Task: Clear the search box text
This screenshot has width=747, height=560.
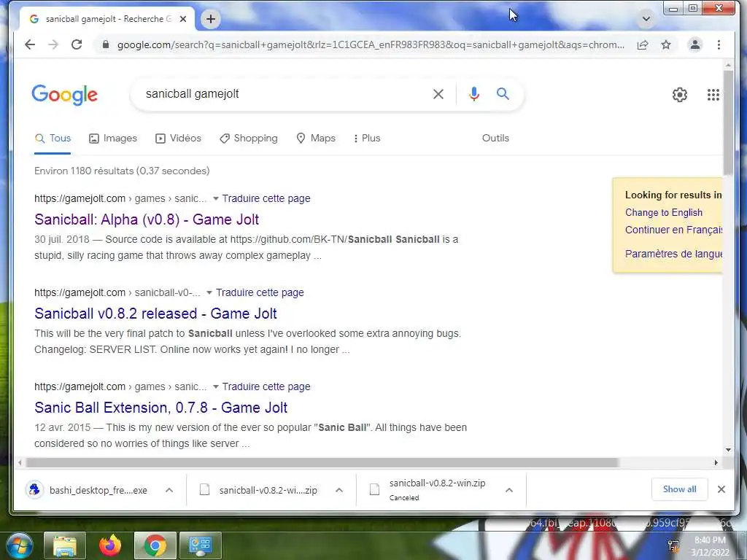Action: pyautogui.click(x=438, y=94)
